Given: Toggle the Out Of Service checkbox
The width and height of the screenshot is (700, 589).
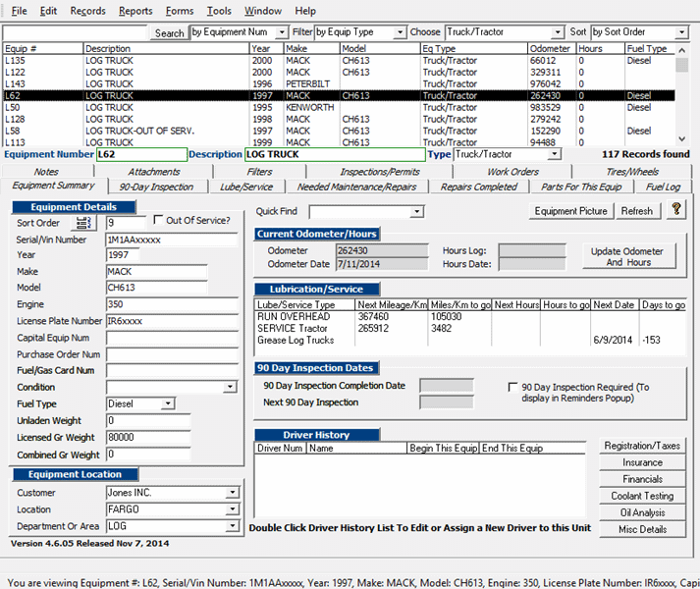Looking at the screenshot, I should click(158, 220).
